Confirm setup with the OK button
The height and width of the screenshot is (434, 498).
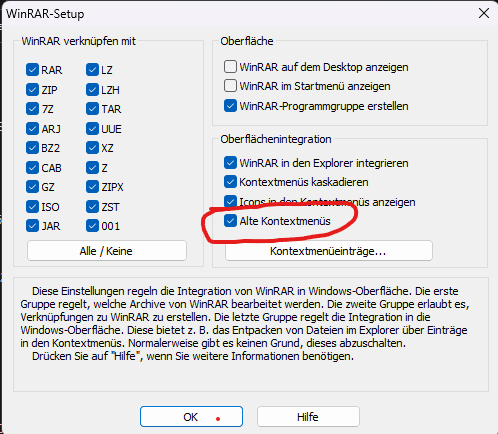[191, 417]
